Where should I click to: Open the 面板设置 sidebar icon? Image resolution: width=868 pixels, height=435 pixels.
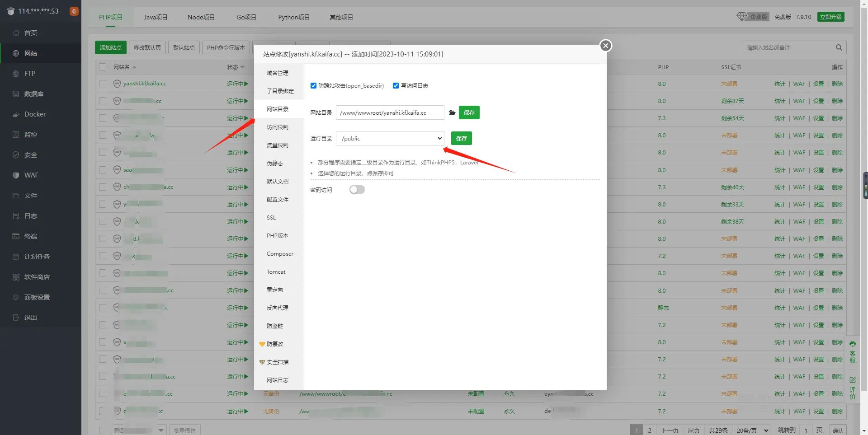pos(16,297)
